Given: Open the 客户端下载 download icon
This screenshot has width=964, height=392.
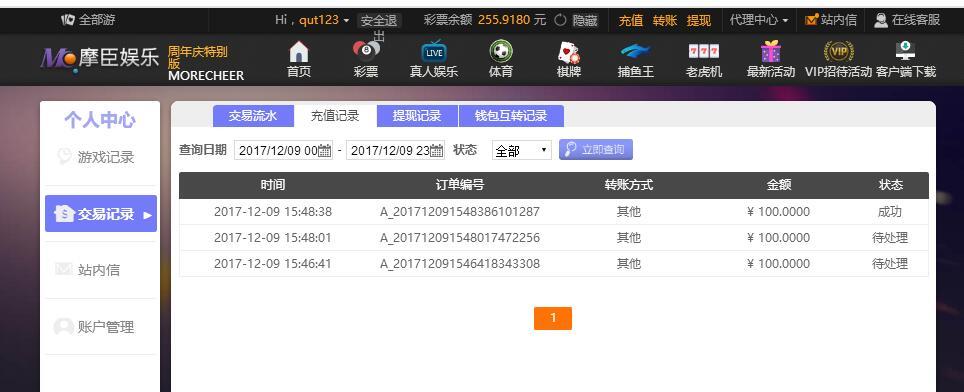Looking at the screenshot, I should 905,51.
